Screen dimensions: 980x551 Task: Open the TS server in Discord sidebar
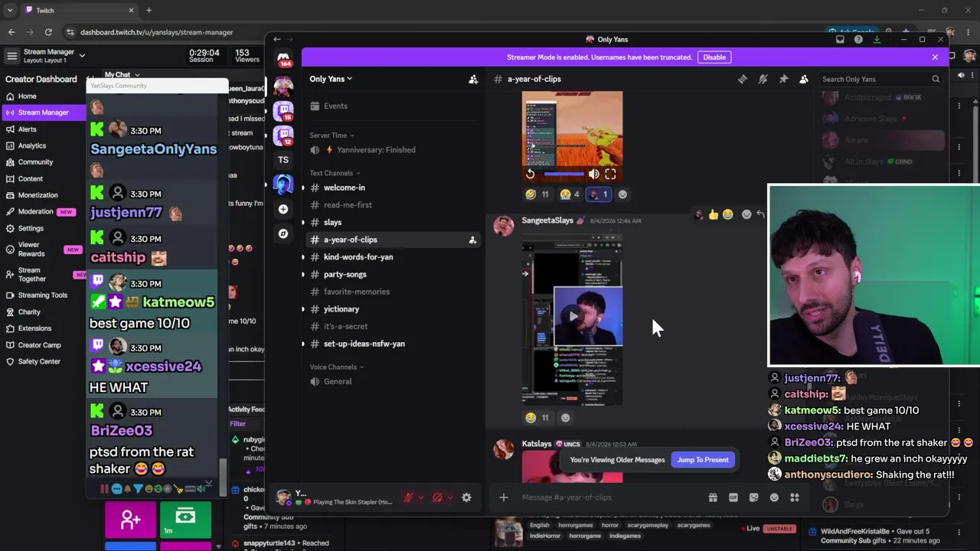click(283, 160)
